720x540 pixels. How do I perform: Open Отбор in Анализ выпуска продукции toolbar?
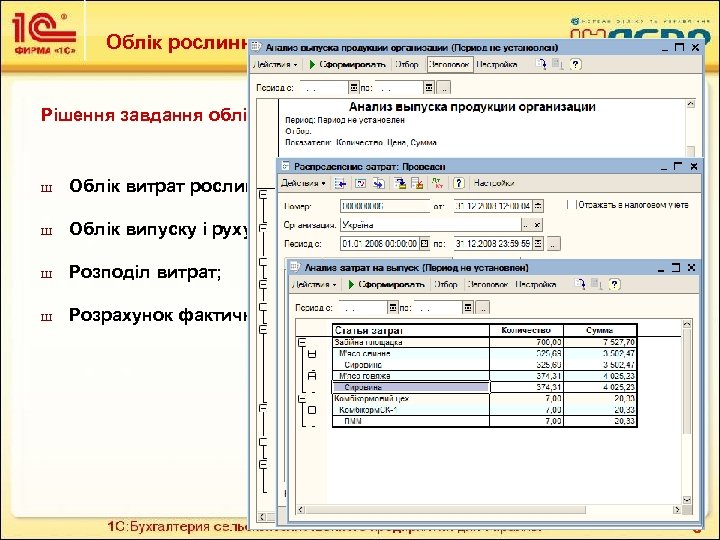pos(407,65)
